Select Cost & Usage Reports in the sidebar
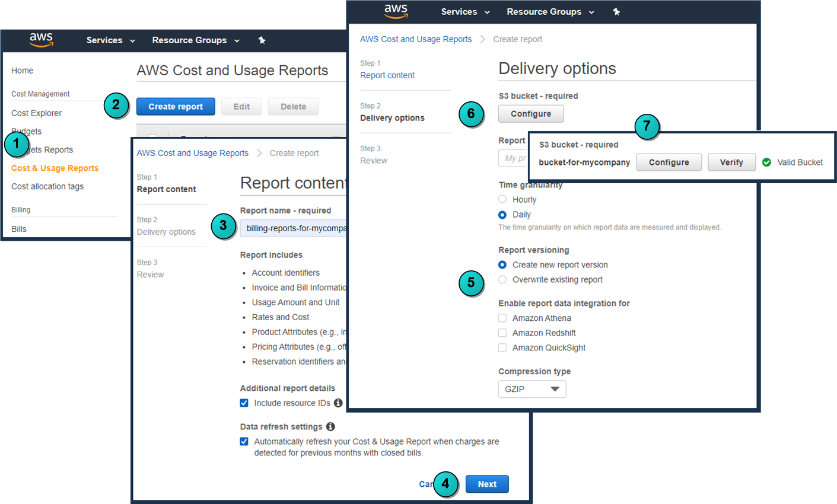 (x=55, y=168)
